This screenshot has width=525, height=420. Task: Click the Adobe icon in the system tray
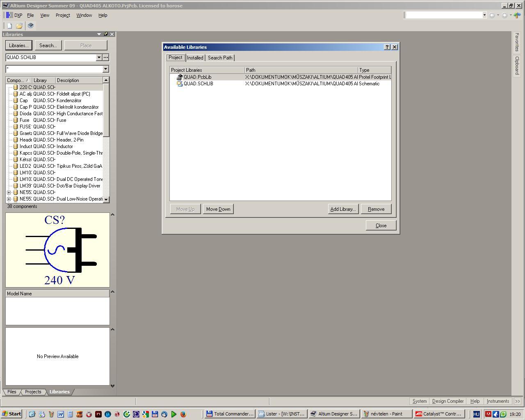pyautogui.click(x=488, y=414)
